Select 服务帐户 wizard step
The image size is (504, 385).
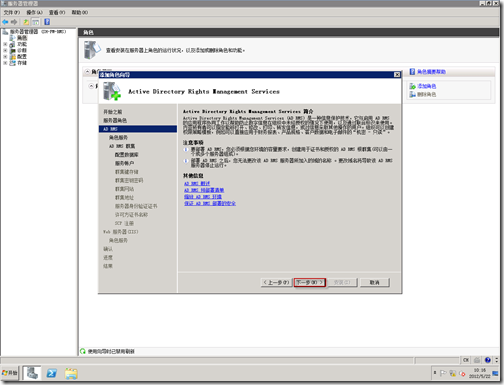(x=124, y=163)
